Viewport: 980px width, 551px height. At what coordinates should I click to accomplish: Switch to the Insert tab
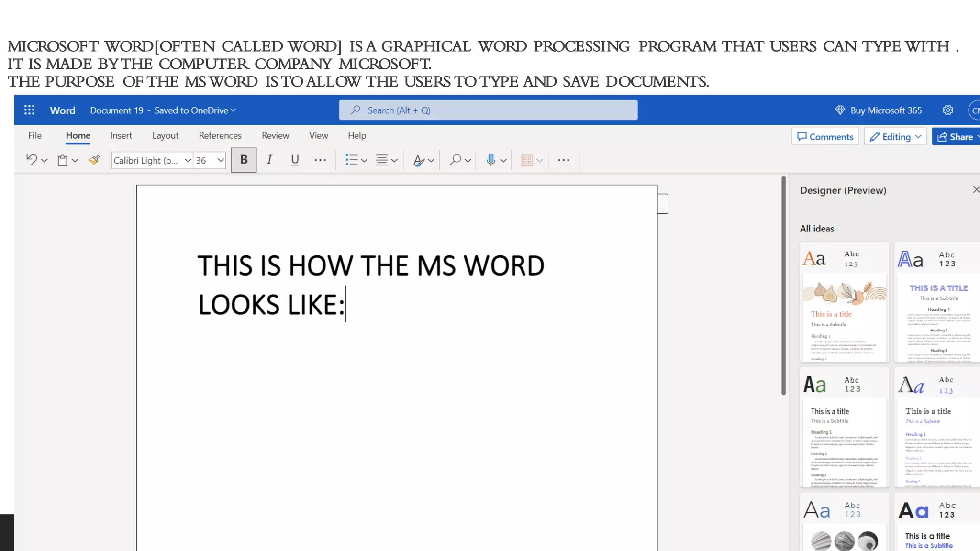coord(121,135)
